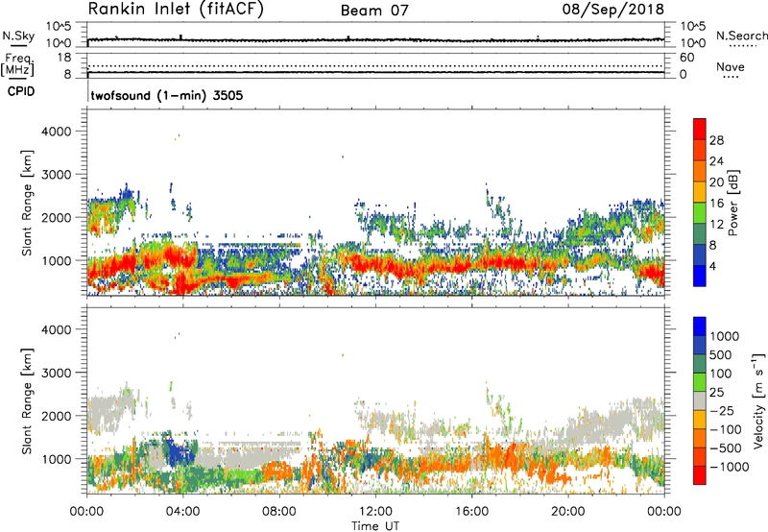Click 'twofsound (1-min) 3505' text
This screenshot has width=768, height=532.
pyautogui.click(x=167, y=95)
